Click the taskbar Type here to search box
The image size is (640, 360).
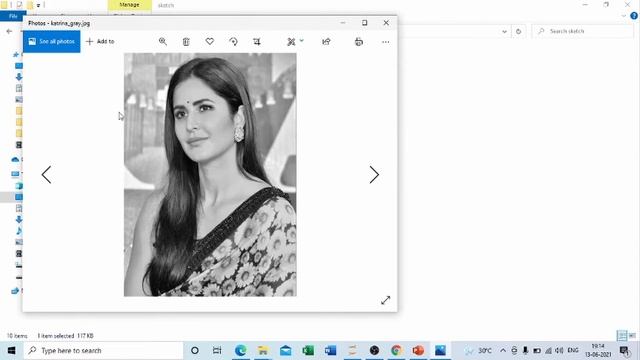point(103,350)
